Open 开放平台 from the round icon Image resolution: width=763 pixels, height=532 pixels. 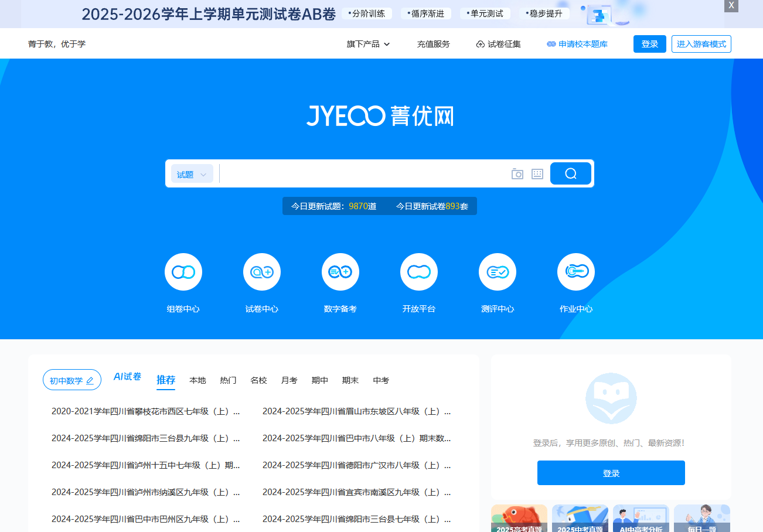click(x=419, y=272)
